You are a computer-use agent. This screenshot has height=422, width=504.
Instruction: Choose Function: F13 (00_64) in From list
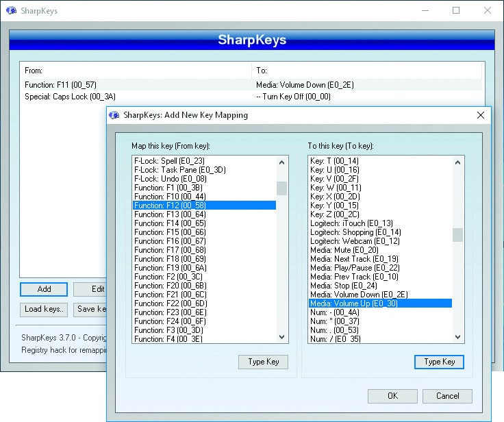click(x=170, y=214)
